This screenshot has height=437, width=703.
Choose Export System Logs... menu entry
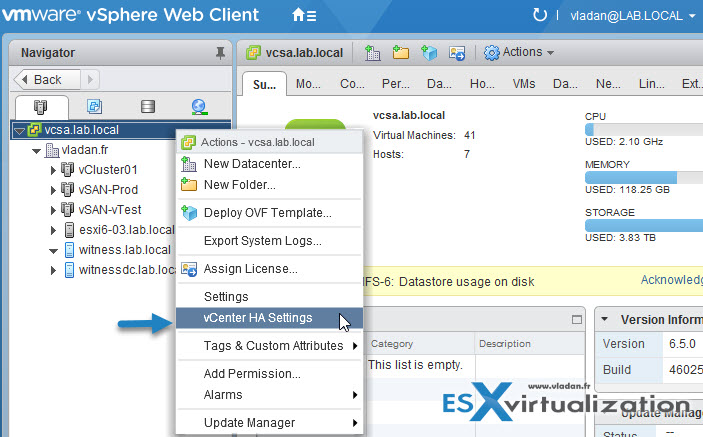(x=269, y=241)
